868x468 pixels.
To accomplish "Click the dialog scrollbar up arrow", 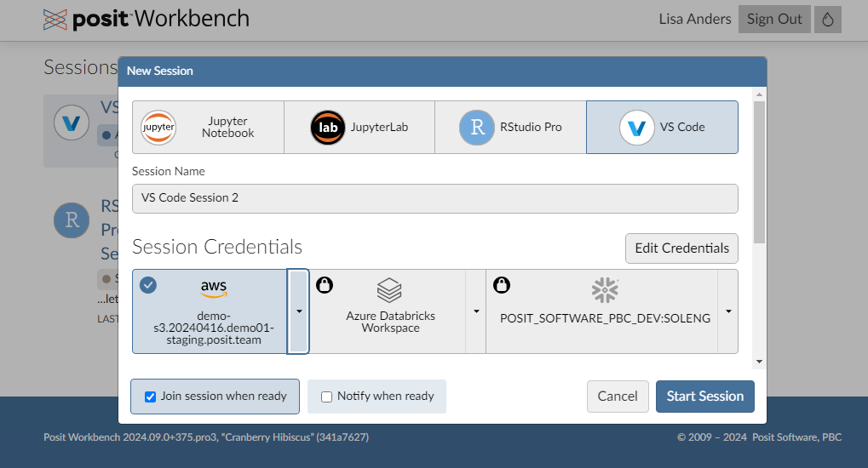I will 760,94.
